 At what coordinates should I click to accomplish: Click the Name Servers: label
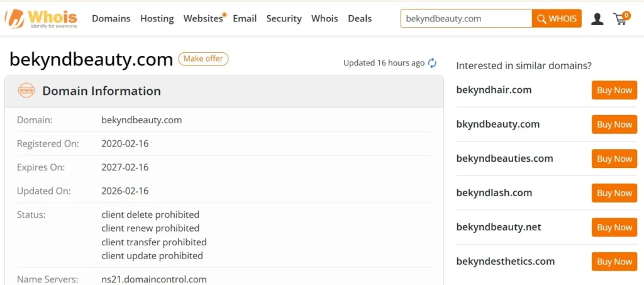pos(47,280)
